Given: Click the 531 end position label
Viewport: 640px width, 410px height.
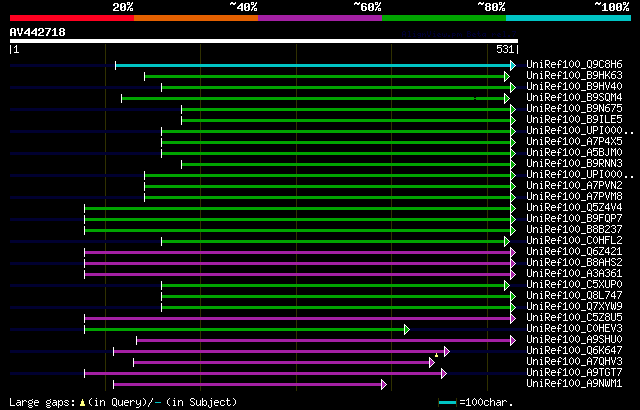Looking at the screenshot, I should pos(505,49).
